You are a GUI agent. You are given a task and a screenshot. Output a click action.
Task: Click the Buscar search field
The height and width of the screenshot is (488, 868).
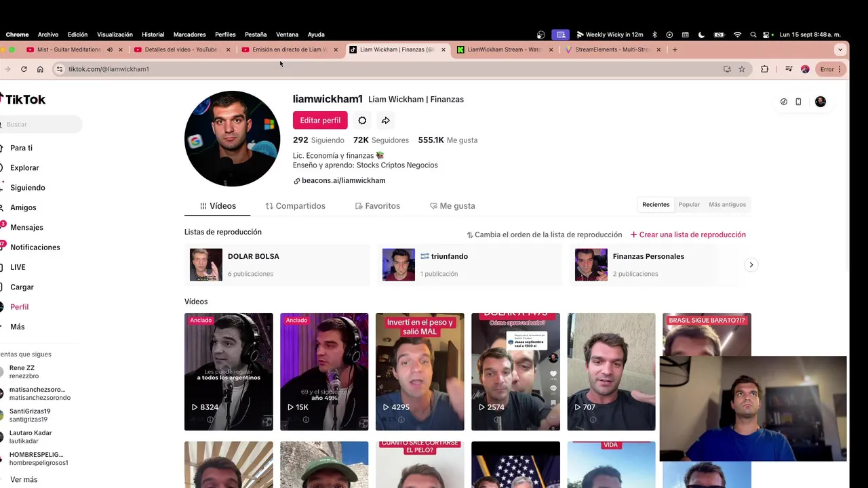pyautogui.click(x=41, y=124)
